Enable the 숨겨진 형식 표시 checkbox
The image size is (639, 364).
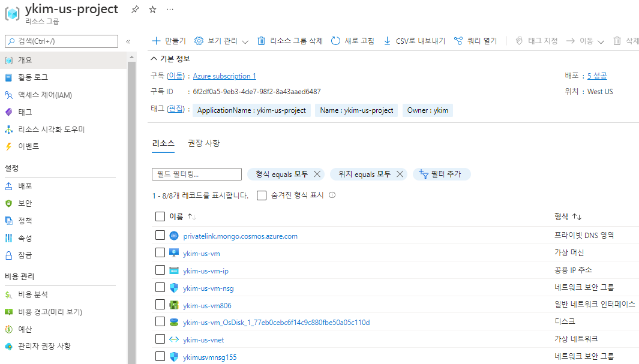(262, 195)
